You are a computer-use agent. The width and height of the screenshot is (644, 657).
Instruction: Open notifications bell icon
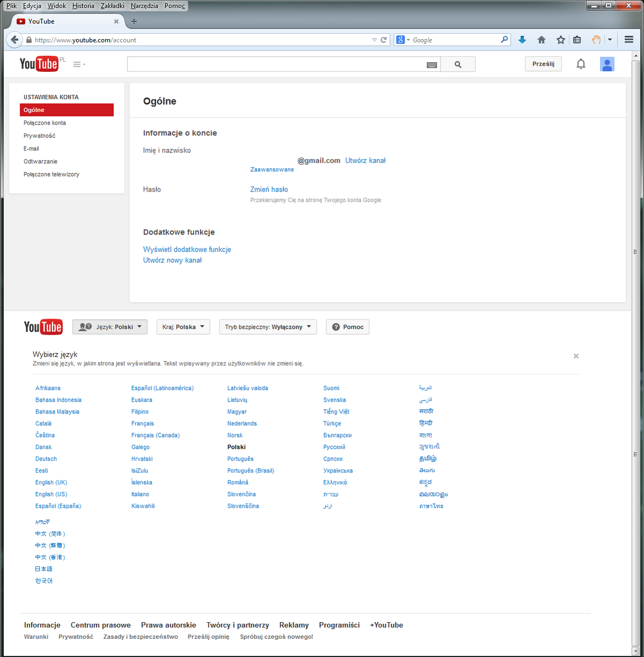click(x=581, y=64)
